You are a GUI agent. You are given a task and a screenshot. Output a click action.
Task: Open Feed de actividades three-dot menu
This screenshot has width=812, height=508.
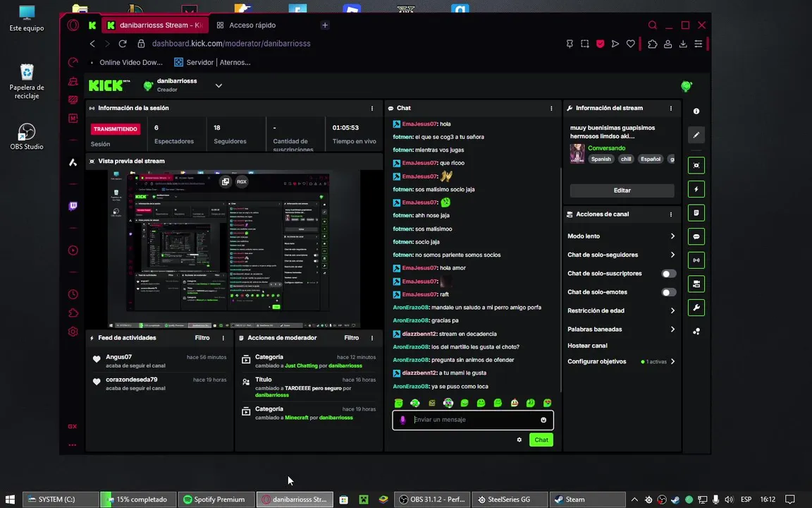click(x=223, y=338)
